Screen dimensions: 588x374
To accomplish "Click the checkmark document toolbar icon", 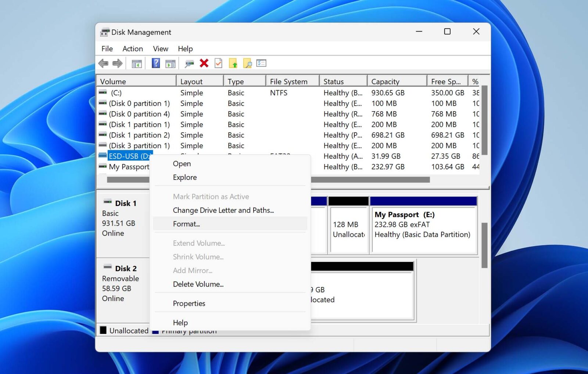I will pos(219,63).
